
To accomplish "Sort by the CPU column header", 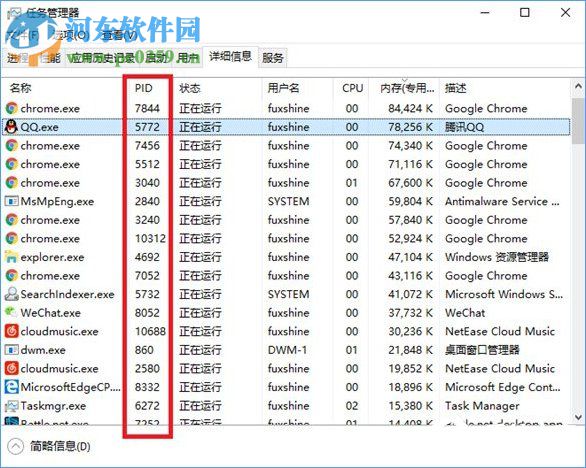I will coord(352,88).
